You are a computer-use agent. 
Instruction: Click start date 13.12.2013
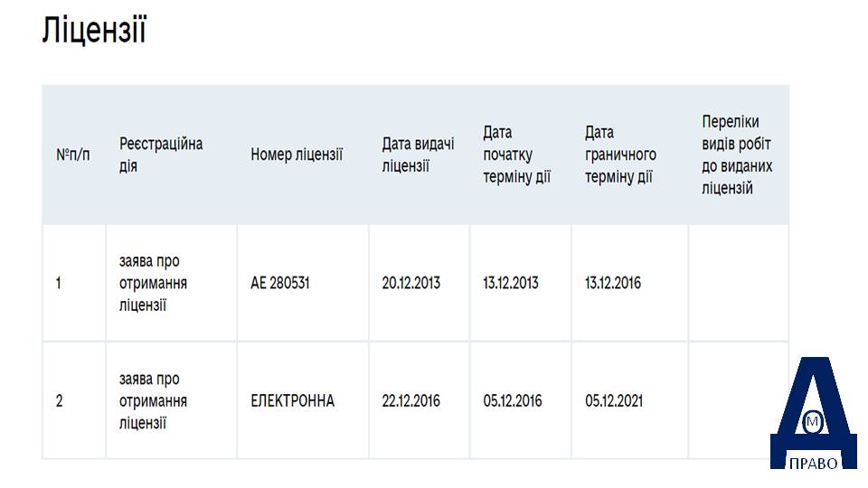click(x=510, y=283)
